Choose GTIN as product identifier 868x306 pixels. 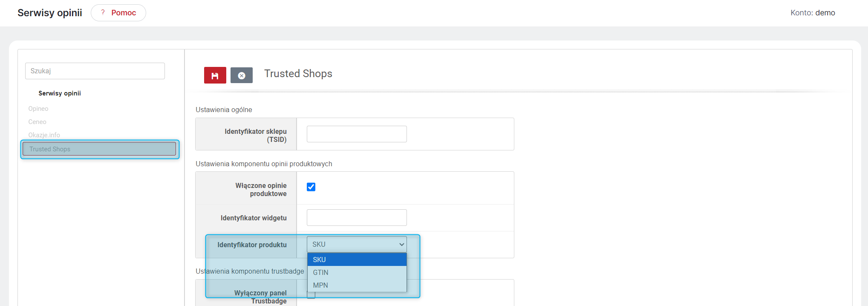357,272
